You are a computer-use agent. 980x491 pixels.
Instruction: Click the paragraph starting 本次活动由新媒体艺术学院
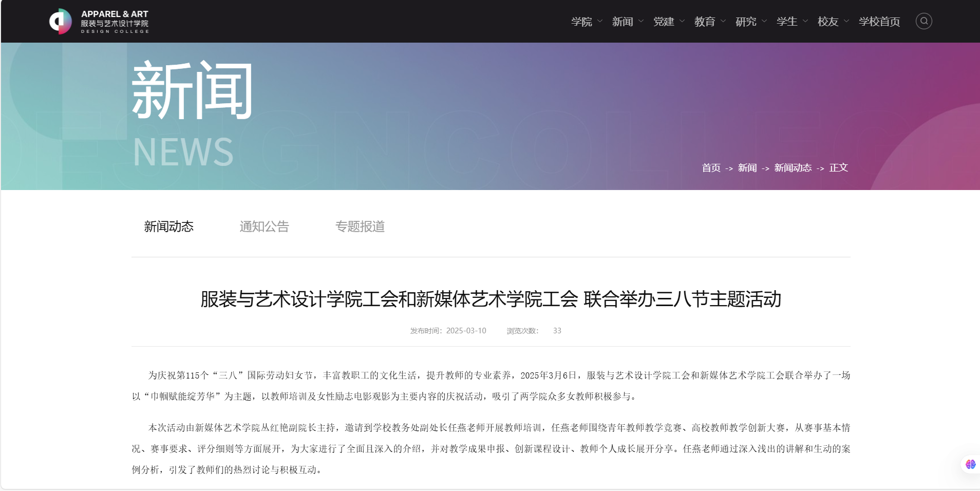491,448
